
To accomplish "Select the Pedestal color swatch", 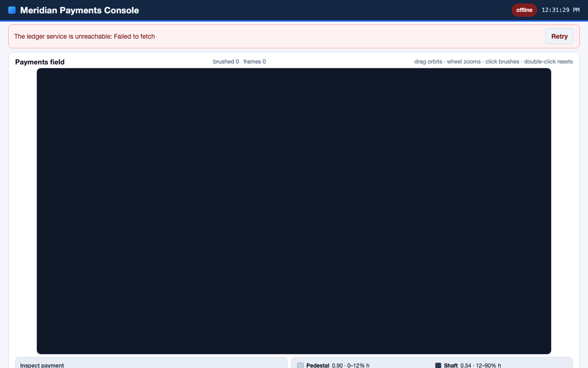I will [x=300, y=366].
